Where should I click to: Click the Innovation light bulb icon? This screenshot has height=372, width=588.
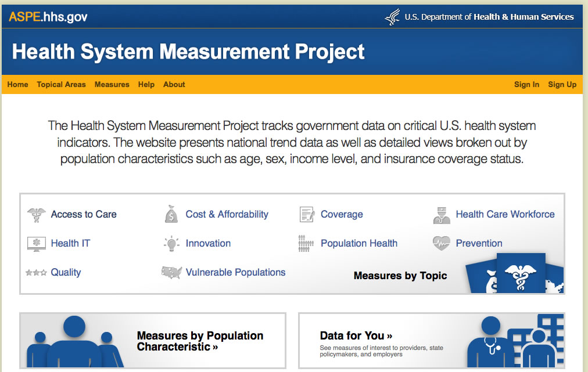(171, 244)
